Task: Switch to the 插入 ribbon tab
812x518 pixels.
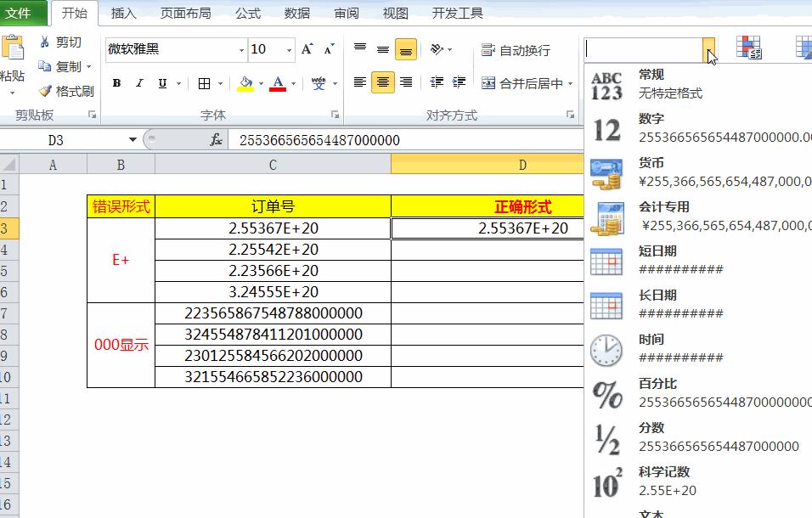Action: 123,13
